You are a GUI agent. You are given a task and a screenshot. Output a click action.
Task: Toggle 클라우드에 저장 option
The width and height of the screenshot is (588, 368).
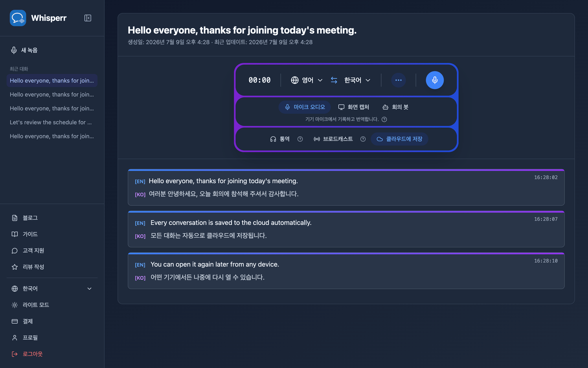(x=399, y=139)
